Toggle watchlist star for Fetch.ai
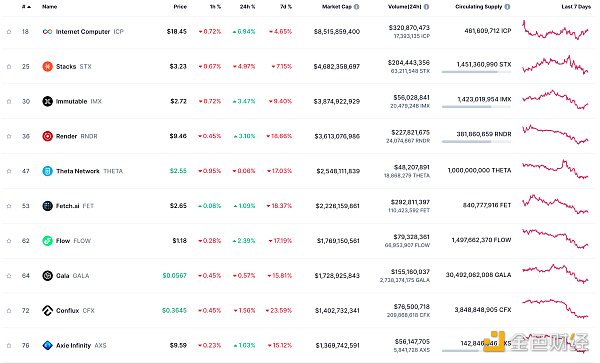Screen dimensions: 600x363 tap(9, 206)
